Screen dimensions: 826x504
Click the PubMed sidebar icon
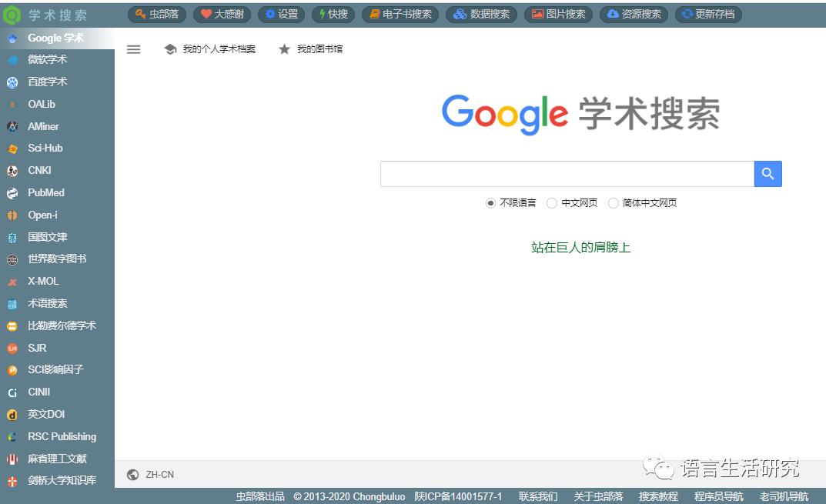click(x=12, y=193)
